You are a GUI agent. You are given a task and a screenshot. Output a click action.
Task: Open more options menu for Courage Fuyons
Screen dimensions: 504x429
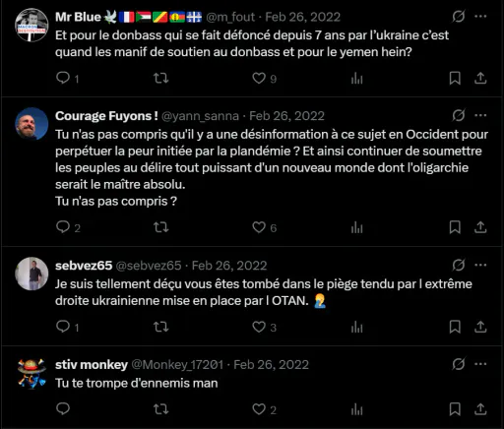[480, 115]
